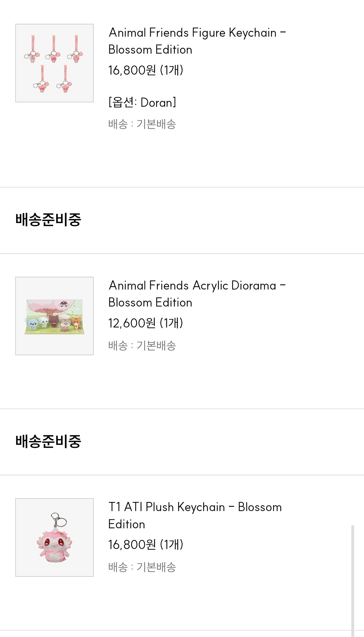Tap the (1개) quantity of Acrylic Diorama
The width and height of the screenshot is (364, 637).
click(171, 323)
